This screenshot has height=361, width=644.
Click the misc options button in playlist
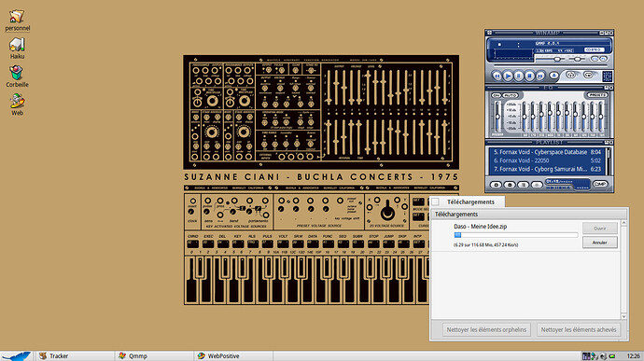pyautogui.click(x=537, y=185)
